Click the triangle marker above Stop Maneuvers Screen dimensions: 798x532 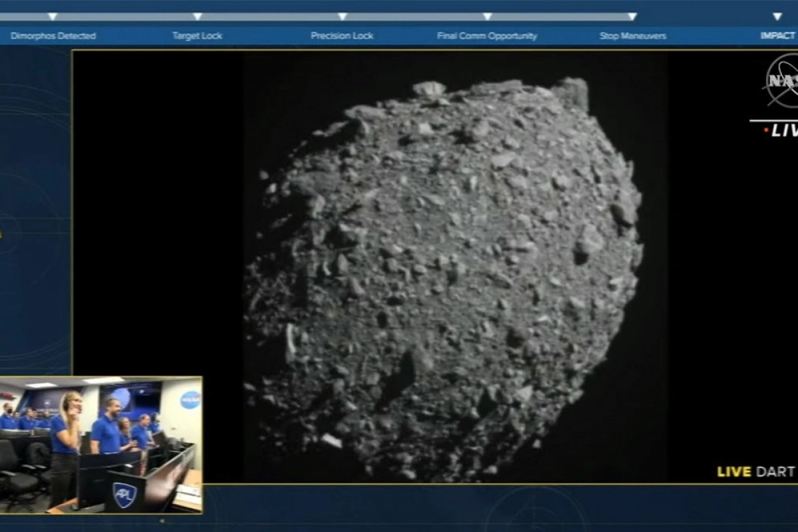click(x=632, y=17)
